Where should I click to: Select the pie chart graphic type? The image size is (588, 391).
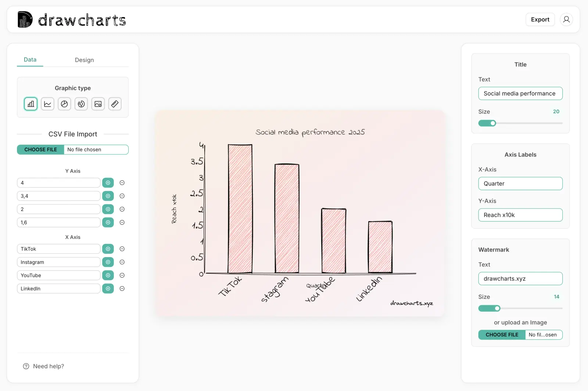coord(64,104)
